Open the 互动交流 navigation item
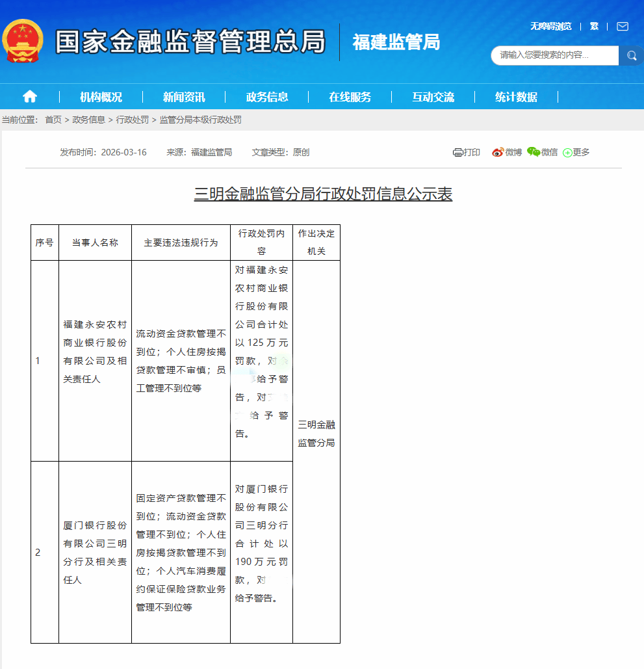 (433, 98)
